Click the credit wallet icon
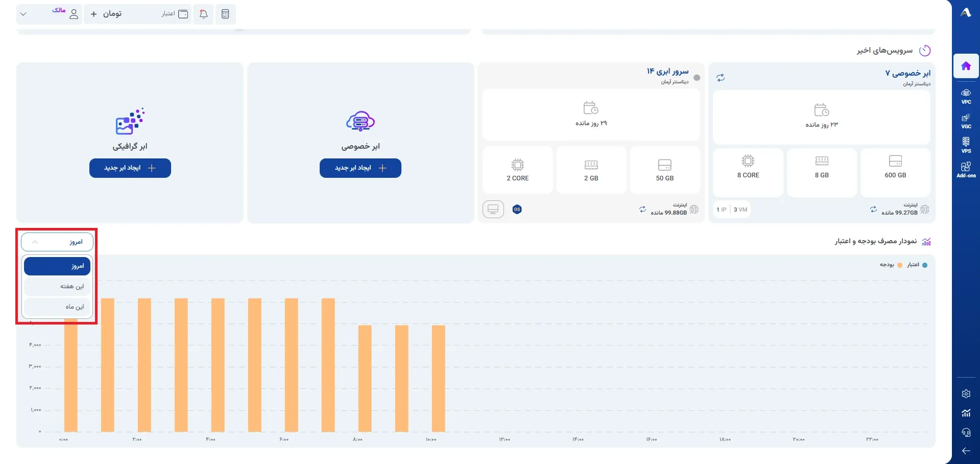 183,14
